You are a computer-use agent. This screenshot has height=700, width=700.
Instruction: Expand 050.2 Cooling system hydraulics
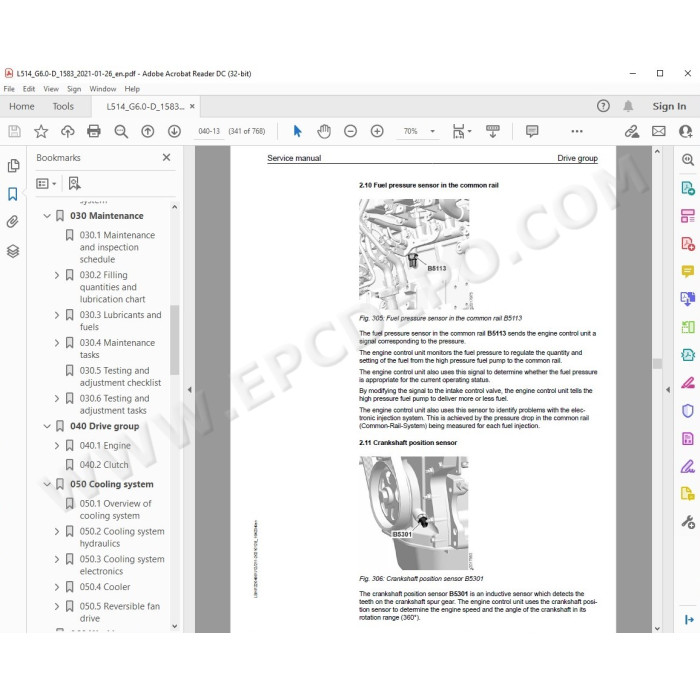(57, 531)
